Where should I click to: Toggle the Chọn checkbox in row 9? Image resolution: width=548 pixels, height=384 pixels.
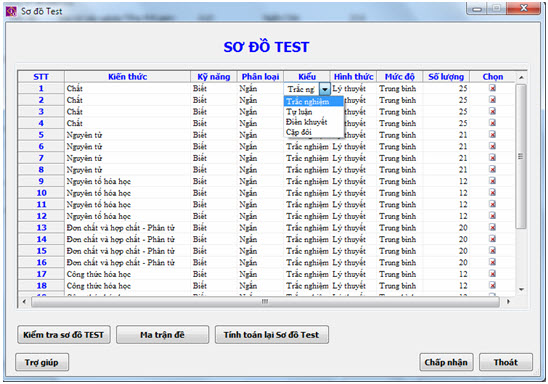[x=492, y=181]
